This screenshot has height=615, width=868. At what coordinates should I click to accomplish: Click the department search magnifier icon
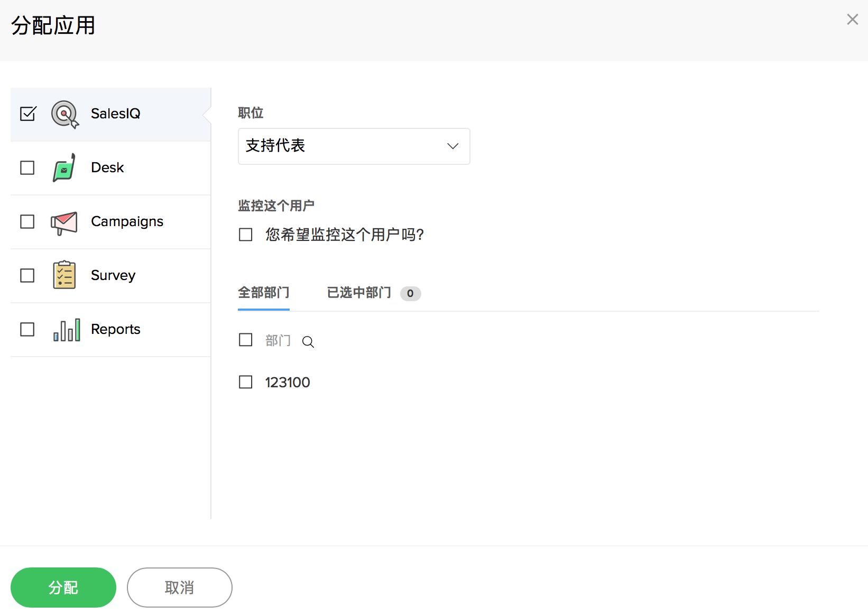(308, 342)
